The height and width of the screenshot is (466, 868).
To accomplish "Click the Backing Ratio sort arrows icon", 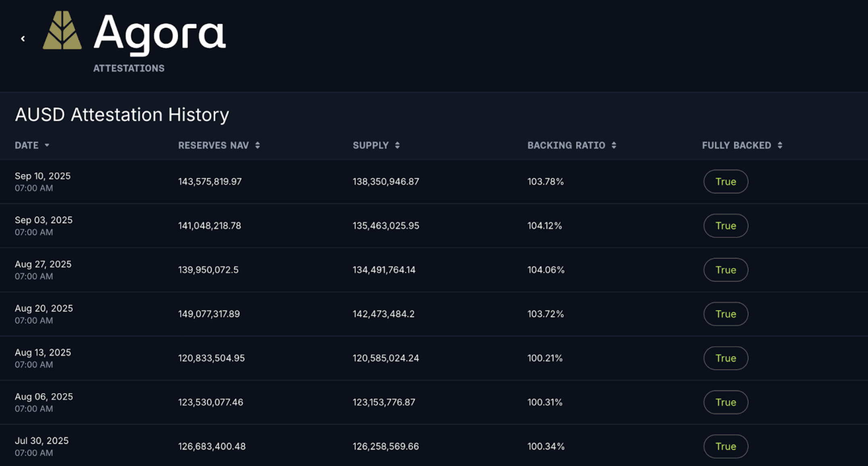I will click(614, 146).
